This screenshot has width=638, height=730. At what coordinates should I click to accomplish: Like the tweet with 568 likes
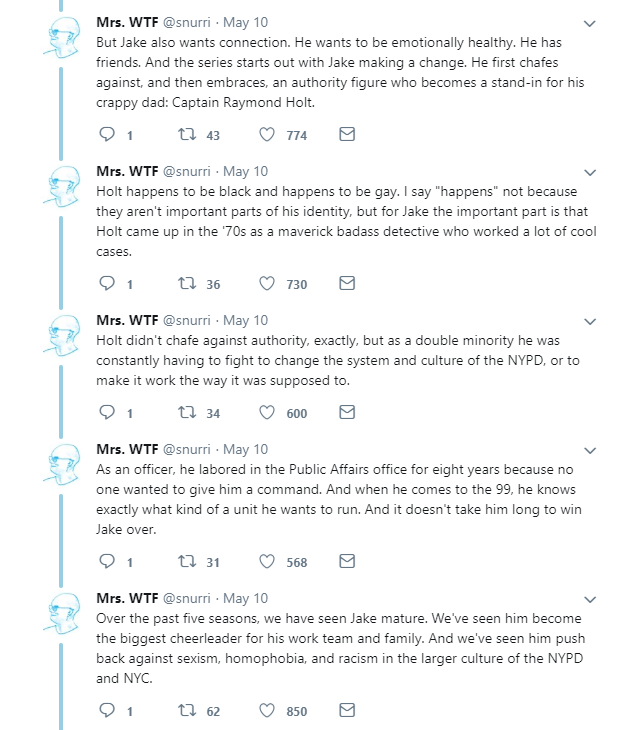pyautogui.click(x=267, y=562)
